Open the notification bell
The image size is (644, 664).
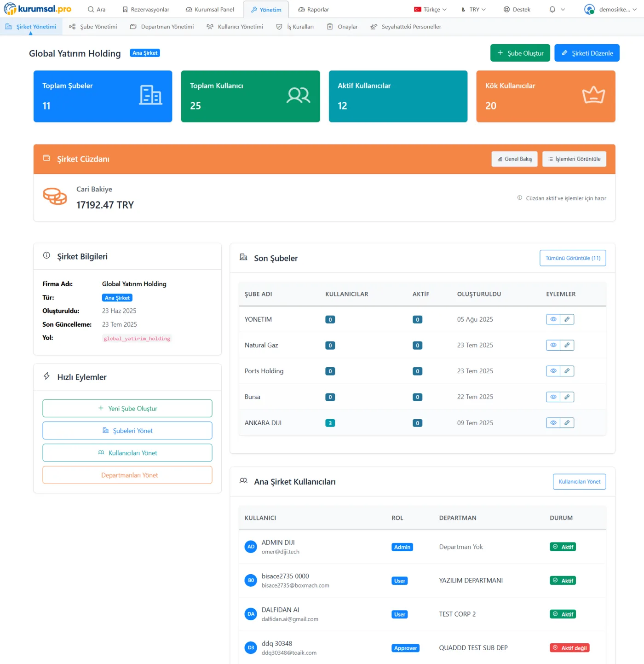tap(552, 9)
